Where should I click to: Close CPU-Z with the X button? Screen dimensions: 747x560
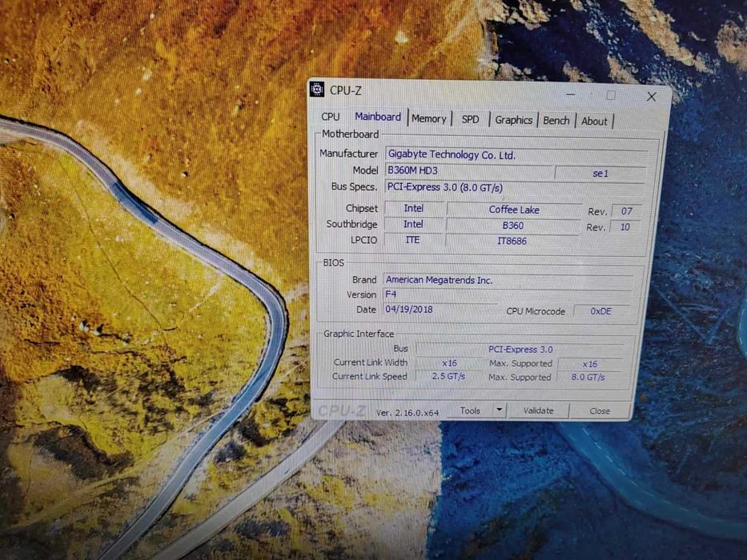651,97
